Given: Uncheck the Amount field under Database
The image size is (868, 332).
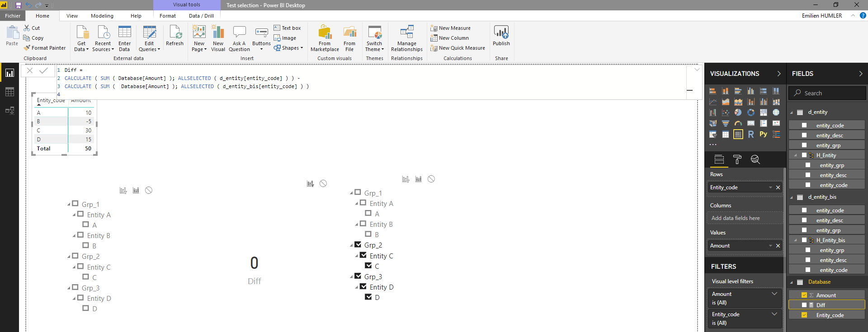Looking at the screenshot, I should [x=804, y=295].
